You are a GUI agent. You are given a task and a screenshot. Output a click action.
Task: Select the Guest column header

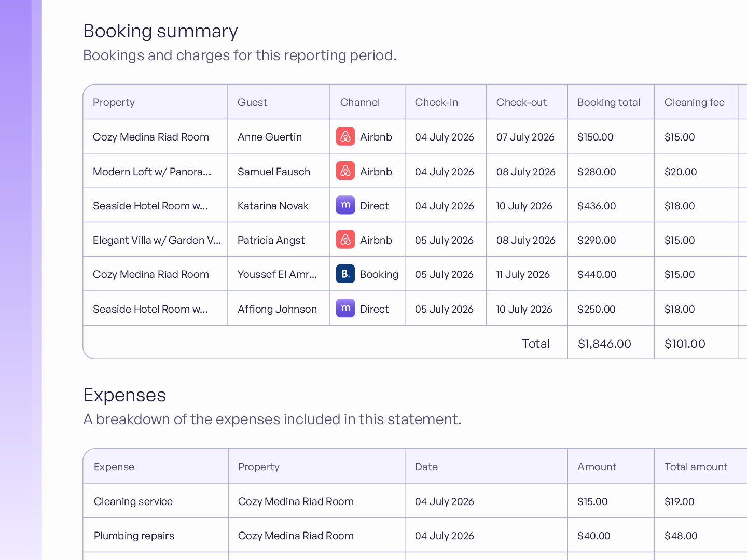(252, 102)
